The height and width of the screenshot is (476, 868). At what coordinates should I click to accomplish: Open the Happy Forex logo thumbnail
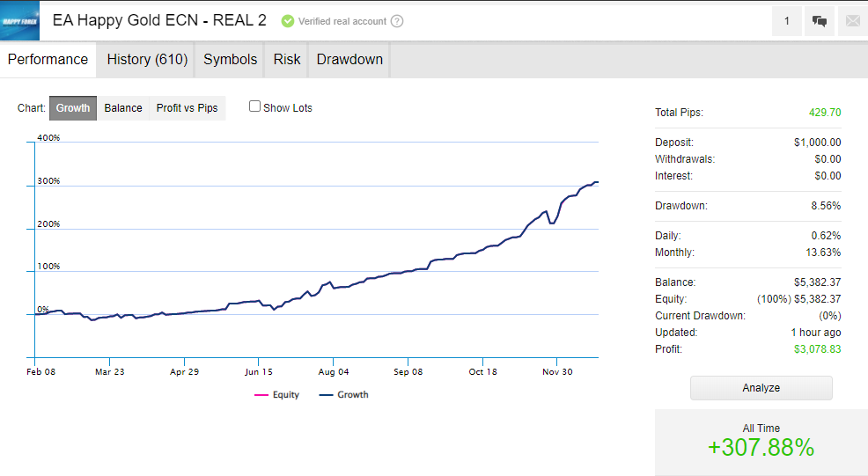19,20
